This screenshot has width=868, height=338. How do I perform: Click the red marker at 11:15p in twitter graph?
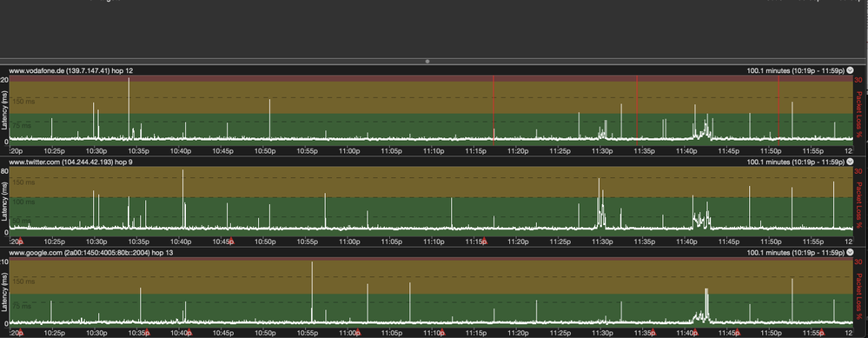(484, 241)
